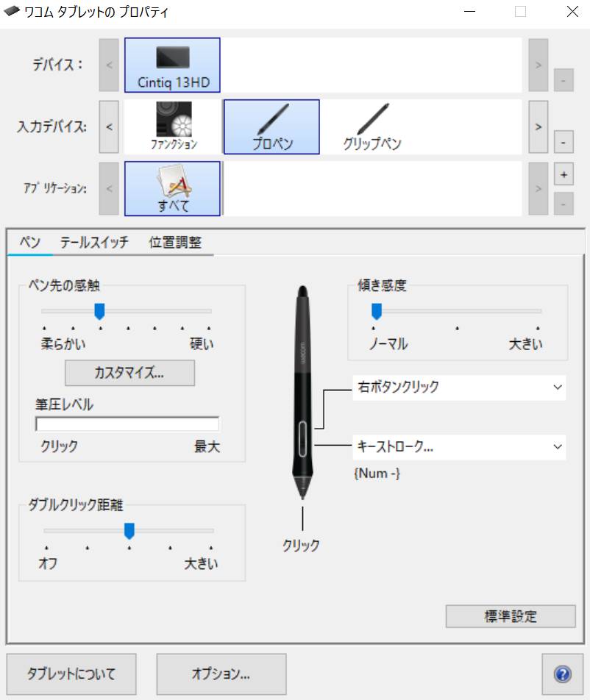
Task: Switch to the ペン tab
Action: 30,243
